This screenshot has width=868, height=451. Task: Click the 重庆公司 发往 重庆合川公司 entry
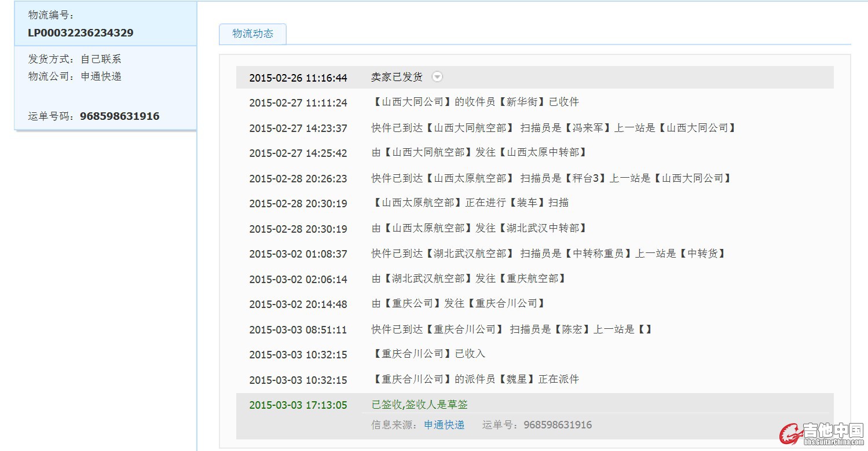(x=459, y=303)
